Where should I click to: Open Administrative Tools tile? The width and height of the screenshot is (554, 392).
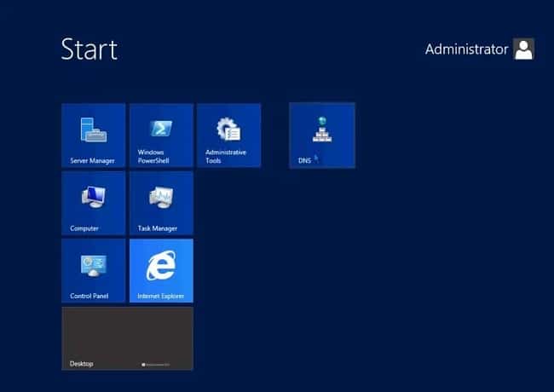229,135
